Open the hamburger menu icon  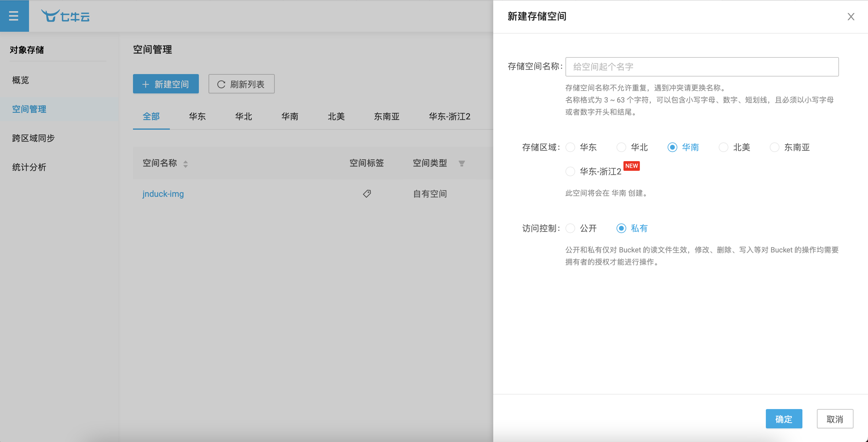14,16
